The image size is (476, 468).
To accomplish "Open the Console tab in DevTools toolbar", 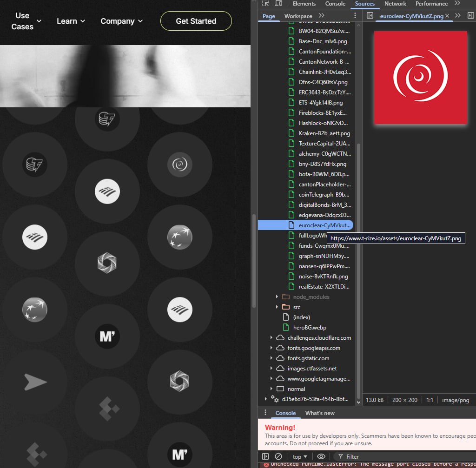I will click(335, 4).
